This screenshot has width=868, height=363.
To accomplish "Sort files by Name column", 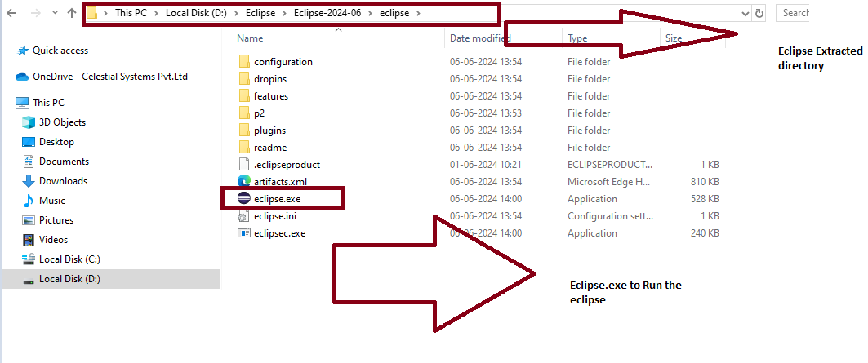I will point(250,38).
